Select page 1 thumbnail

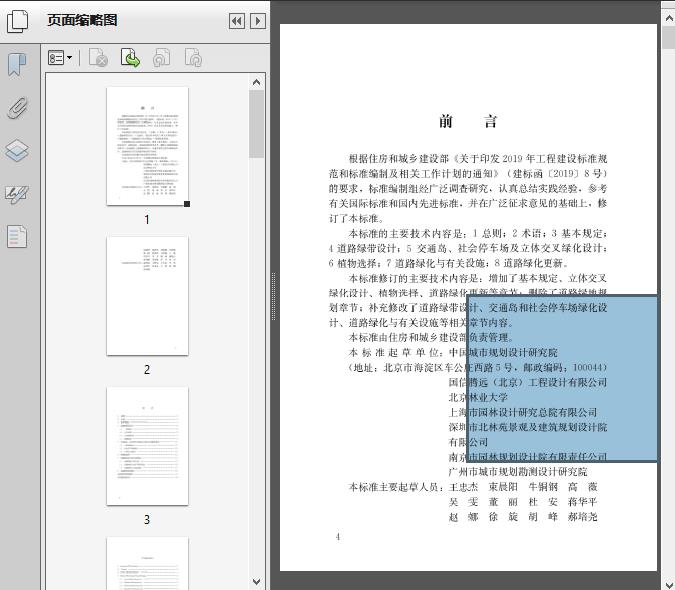click(x=147, y=146)
